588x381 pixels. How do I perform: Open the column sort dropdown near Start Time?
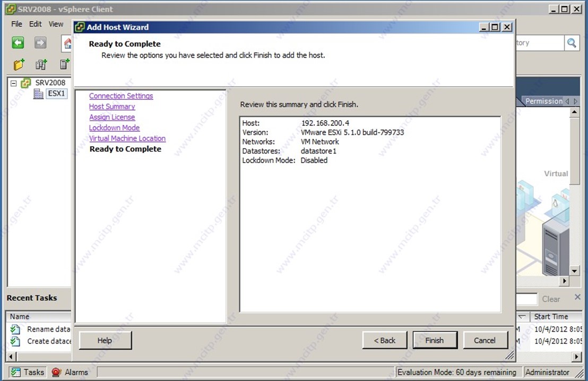pos(522,317)
